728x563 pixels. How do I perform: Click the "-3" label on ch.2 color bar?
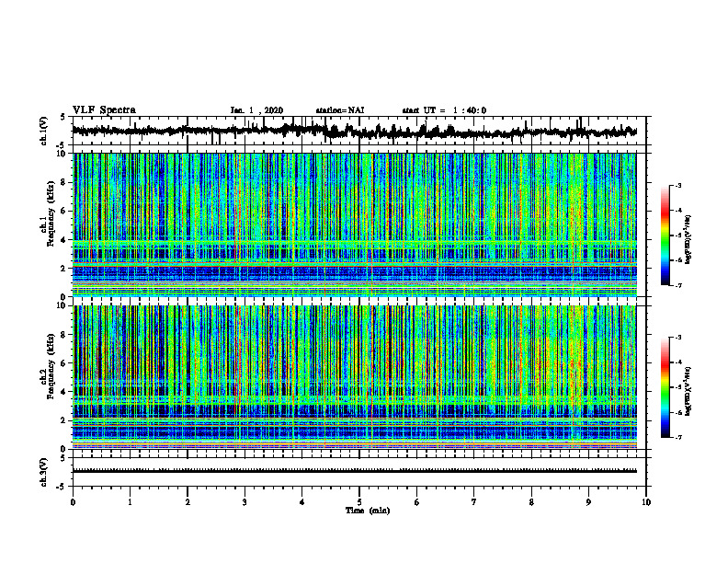point(678,338)
